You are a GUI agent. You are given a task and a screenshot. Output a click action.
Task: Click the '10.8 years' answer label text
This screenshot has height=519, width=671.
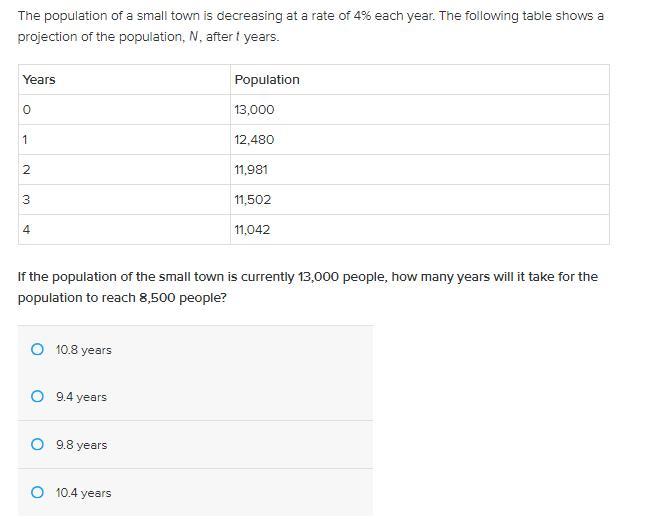(83, 350)
